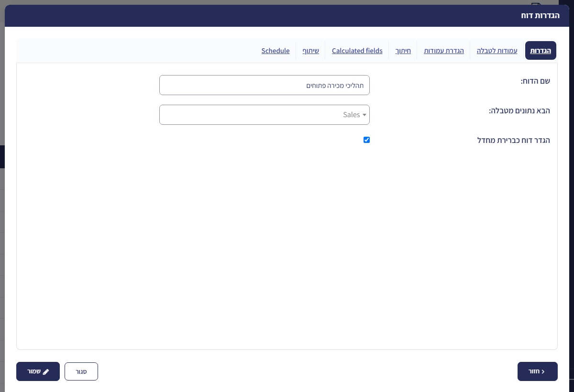Screen dimensions: 574x392
Task: Focus the report name field תהליכי מכירה פתוחים
Action: (x=265, y=85)
